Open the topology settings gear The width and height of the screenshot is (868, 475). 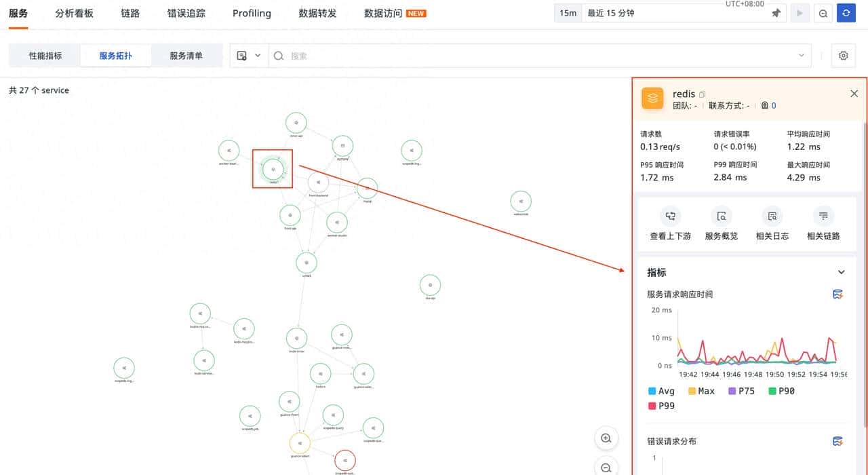point(844,56)
